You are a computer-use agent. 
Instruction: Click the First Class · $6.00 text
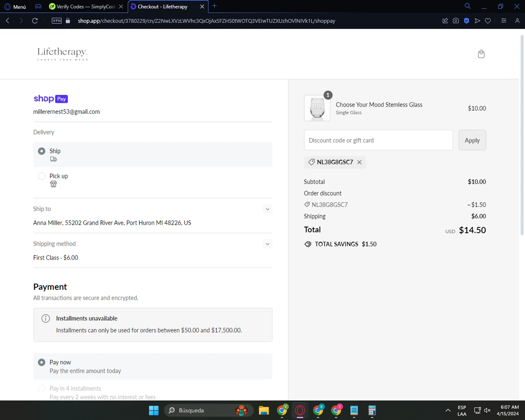[x=56, y=258]
